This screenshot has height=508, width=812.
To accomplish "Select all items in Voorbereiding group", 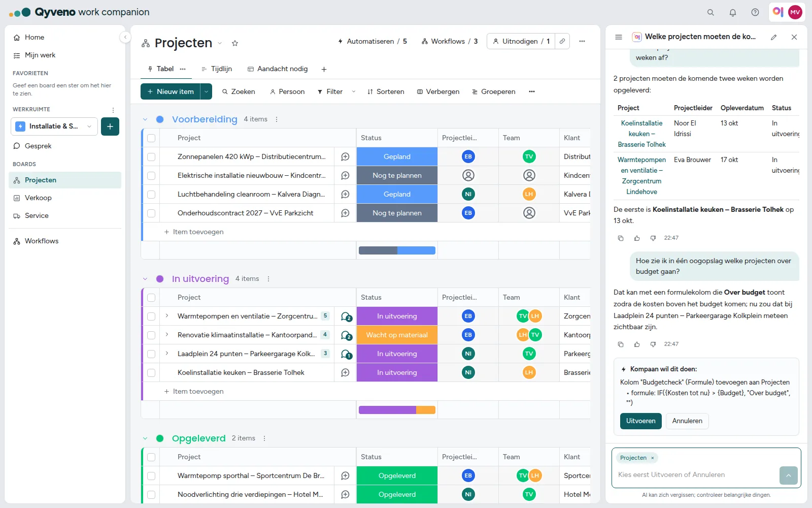I will pos(151,138).
